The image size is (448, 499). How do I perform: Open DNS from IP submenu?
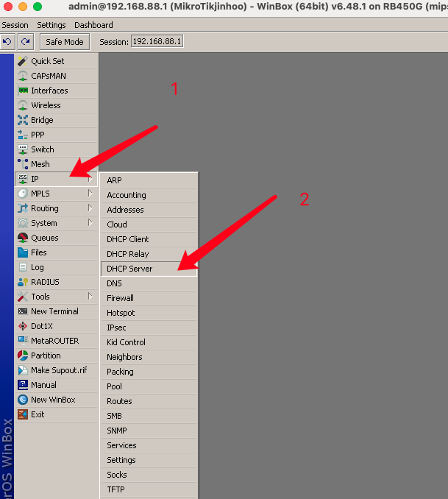pos(149,283)
